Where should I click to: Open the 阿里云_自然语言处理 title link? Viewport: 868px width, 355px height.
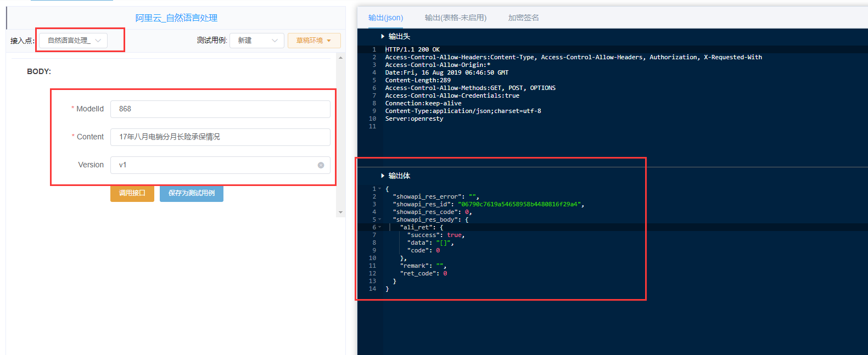click(x=176, y=18)
